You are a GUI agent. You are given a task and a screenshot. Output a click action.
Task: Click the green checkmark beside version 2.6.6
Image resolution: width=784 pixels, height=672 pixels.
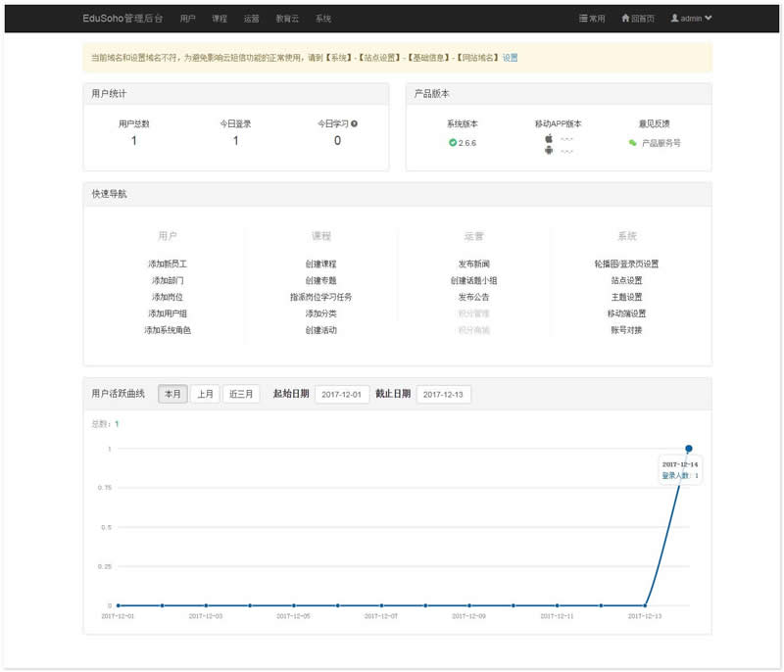pos(453,143)
